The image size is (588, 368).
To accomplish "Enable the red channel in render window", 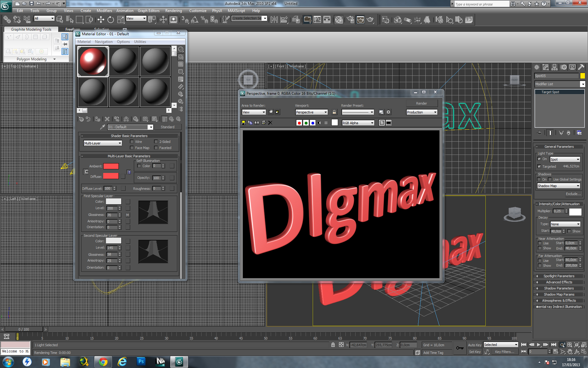I will coord(299,123).
